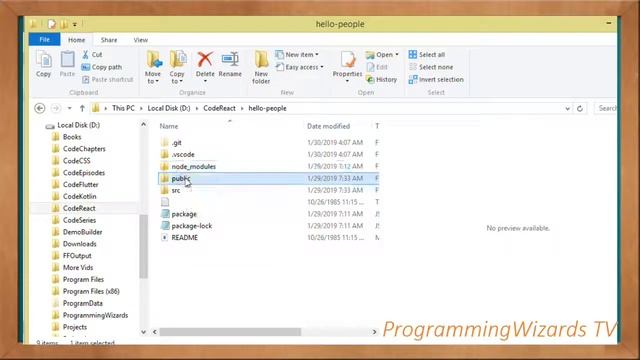Expand the chevron after CodeReact in path
The width and height of the screenshot is (640, 360).
[242, 109]
